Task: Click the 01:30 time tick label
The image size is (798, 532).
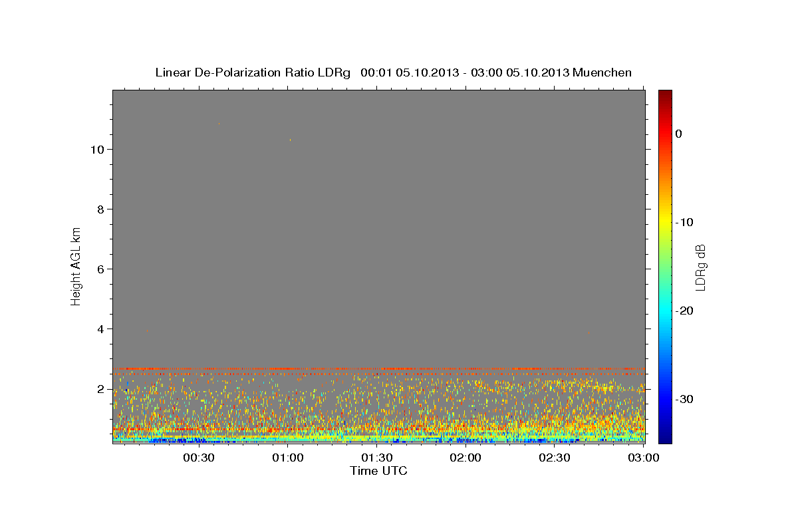Action: [376, 458]
